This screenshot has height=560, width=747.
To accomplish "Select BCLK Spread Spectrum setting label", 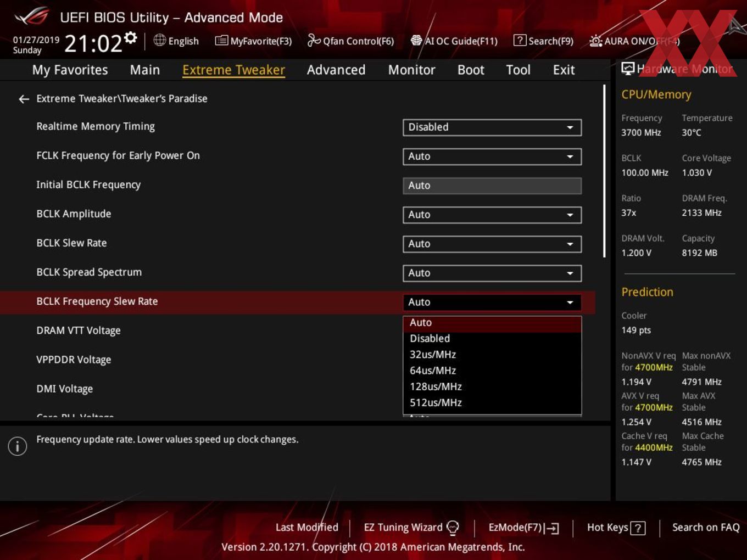I will click(89, 272).
